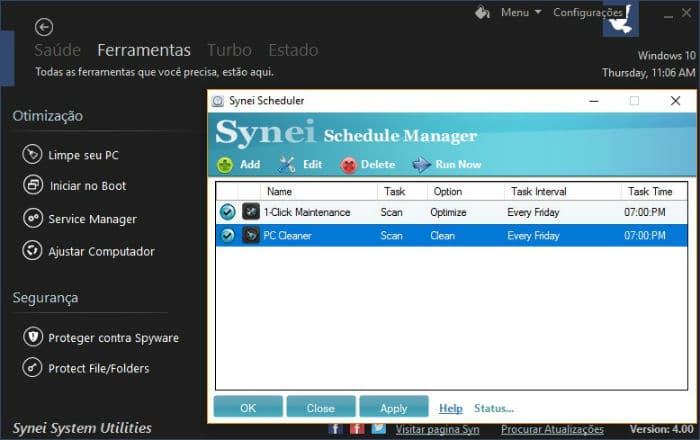Click the 1-Click Maintenance task icon
Screen dimensions: 700x440
251,212
